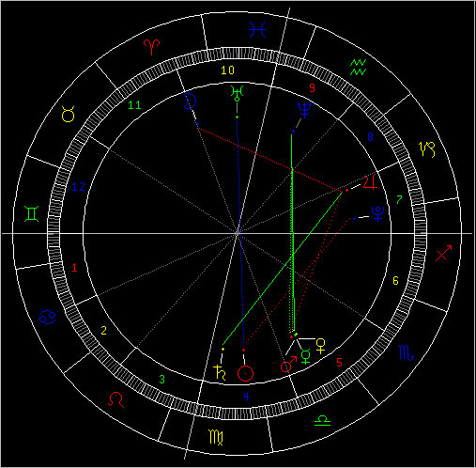Click the Saturn position dot marker

[223, 349]
